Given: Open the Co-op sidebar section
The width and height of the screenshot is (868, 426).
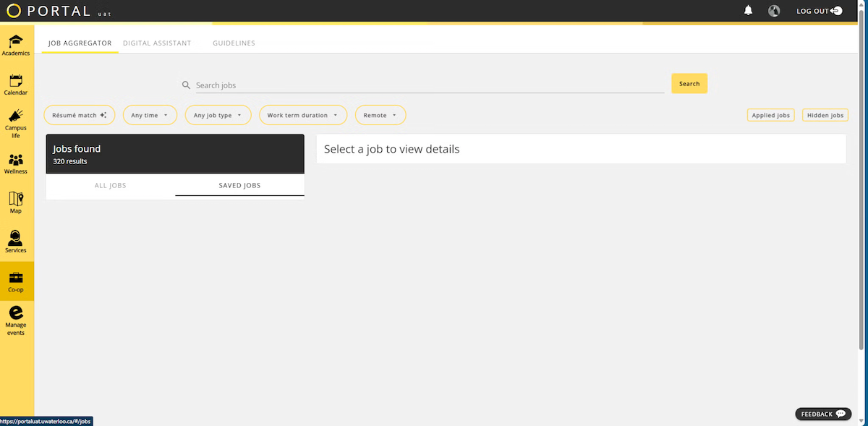Looking at the screenshot, I should tap(16, 281).
